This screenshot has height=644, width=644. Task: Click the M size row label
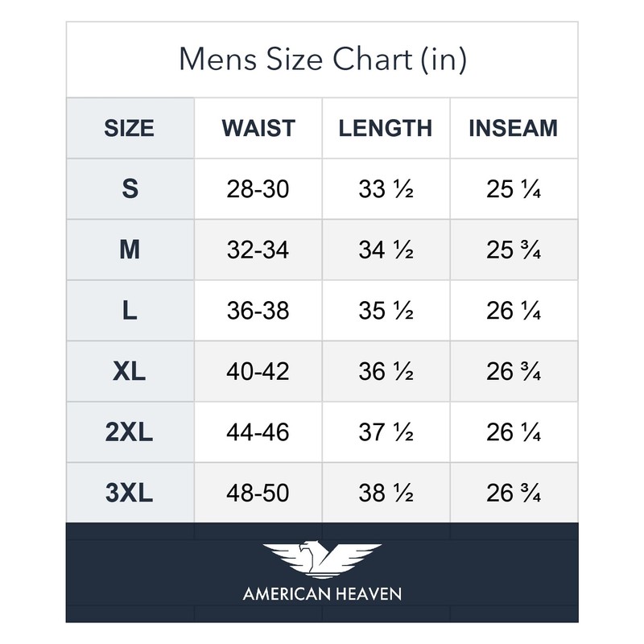130,250
